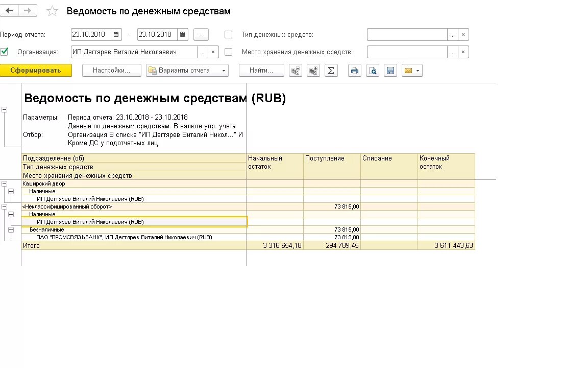Clear the organization field with the × button

click(x=213, y=52)
